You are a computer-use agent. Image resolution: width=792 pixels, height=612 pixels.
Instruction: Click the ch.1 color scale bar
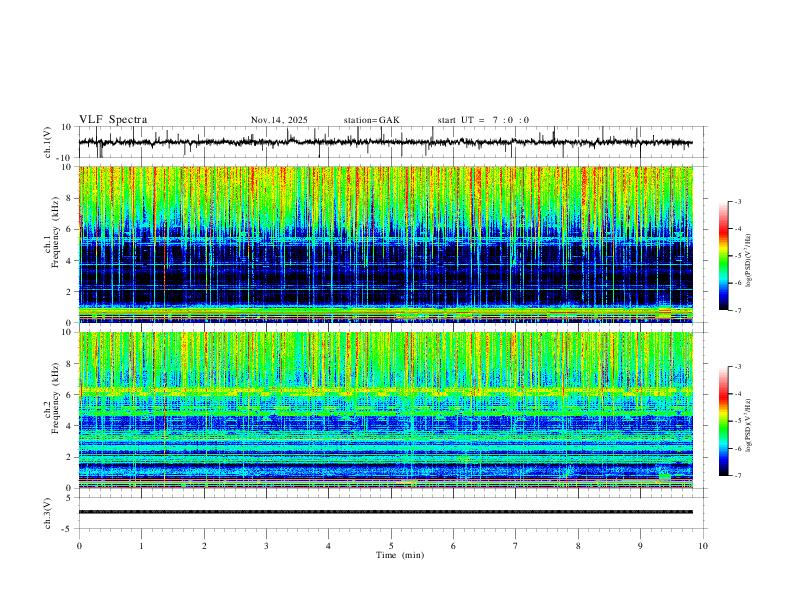coord(723,256)
